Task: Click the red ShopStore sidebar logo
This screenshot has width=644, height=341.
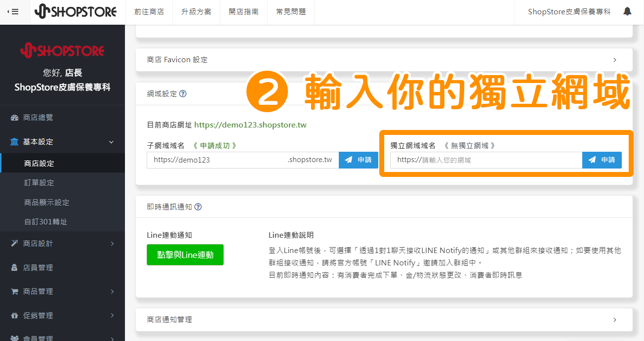Action: pos(62,50)
